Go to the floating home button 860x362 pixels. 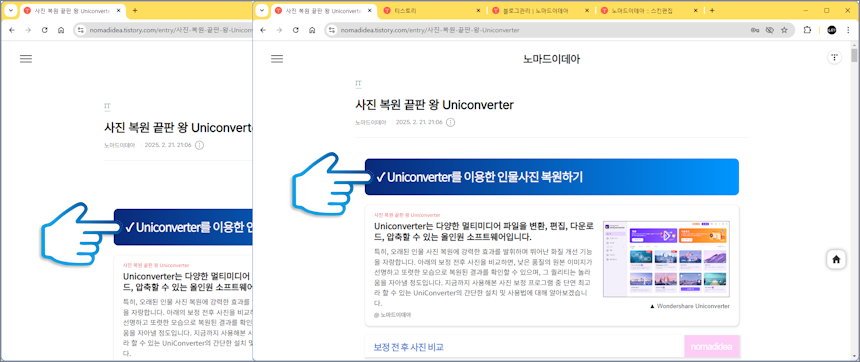[x=836, y=259]
